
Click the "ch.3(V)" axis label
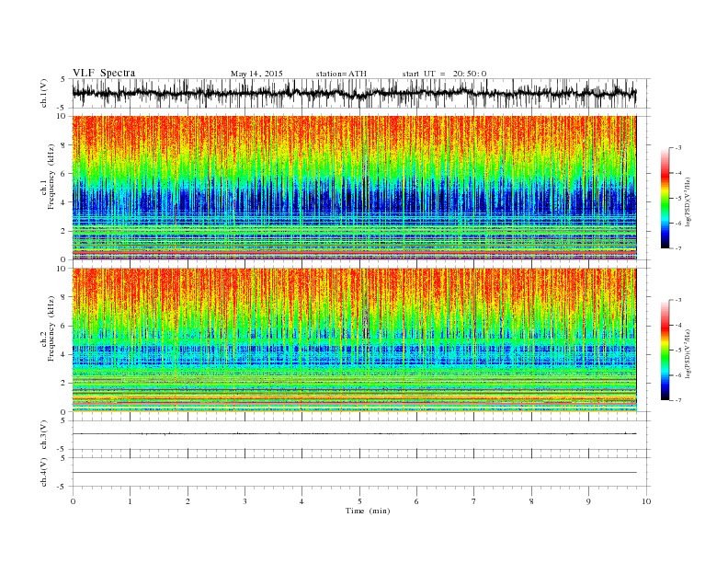[44, 435]
